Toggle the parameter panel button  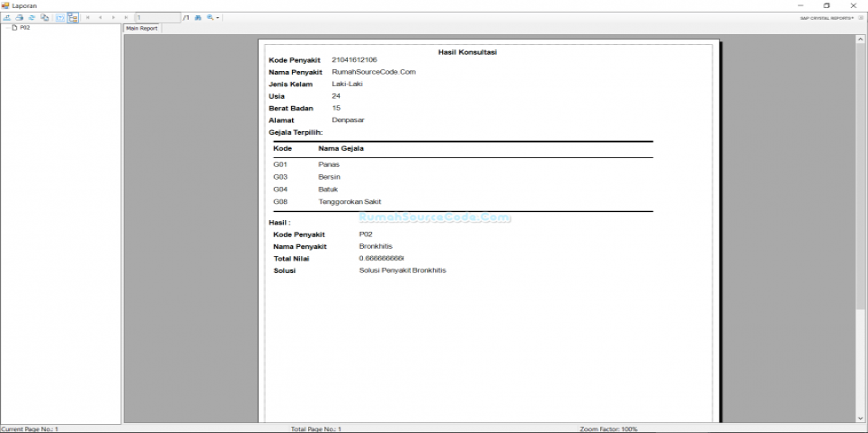[x=59, y=17]
